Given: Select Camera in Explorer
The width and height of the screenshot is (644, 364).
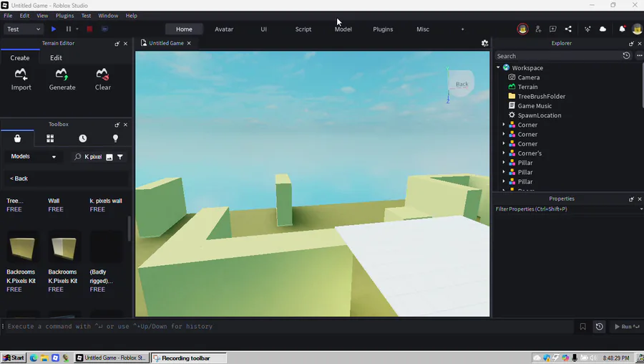Looking at the screenshot, I should [x=528, y=77].
